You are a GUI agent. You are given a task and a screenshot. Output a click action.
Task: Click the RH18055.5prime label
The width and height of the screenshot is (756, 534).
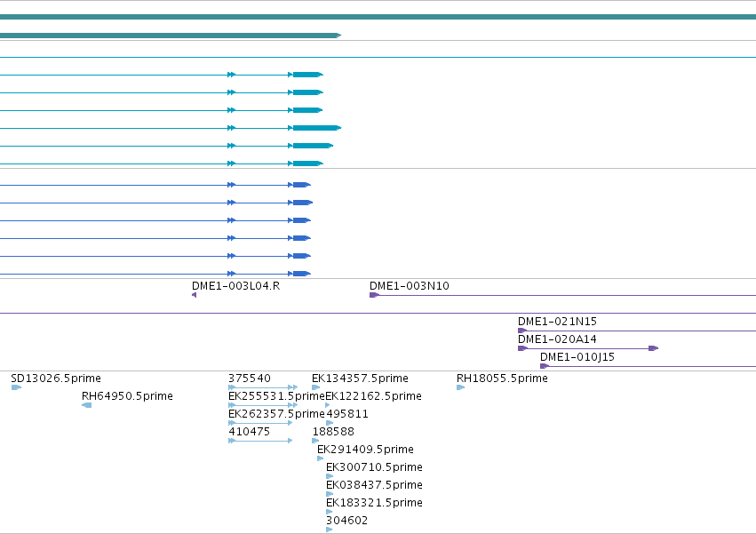point(502,379)
